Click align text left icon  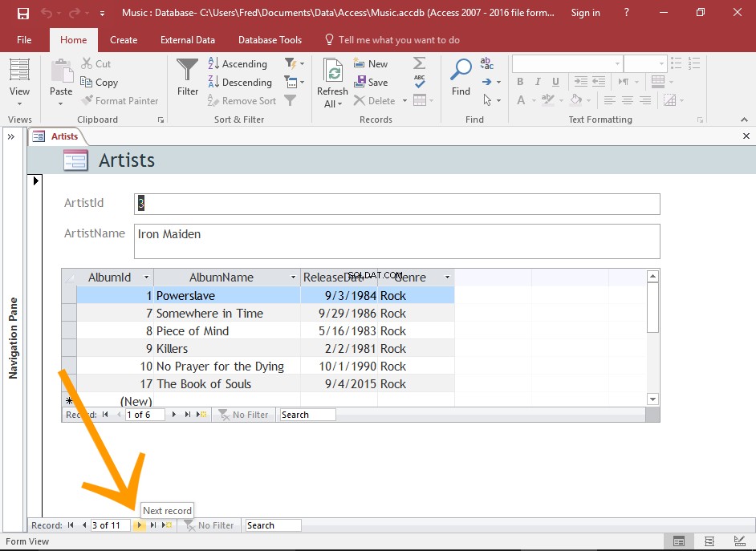tap(610, 100)
